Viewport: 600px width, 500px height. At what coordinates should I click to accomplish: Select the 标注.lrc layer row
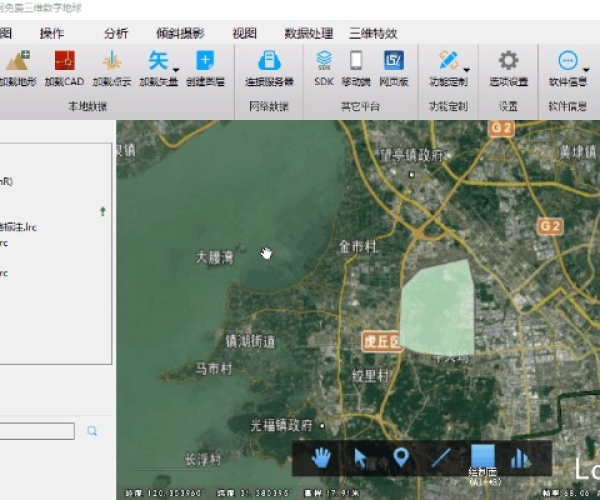coord(18,227)
